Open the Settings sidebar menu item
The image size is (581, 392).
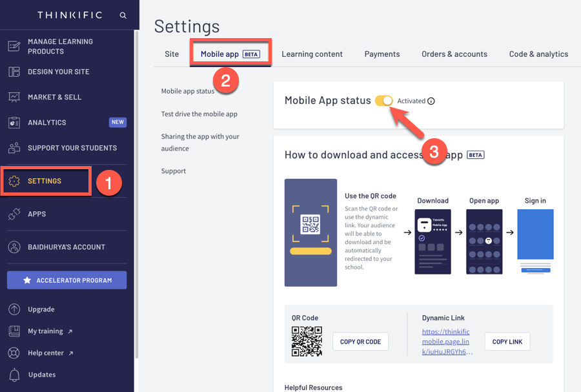45,181
